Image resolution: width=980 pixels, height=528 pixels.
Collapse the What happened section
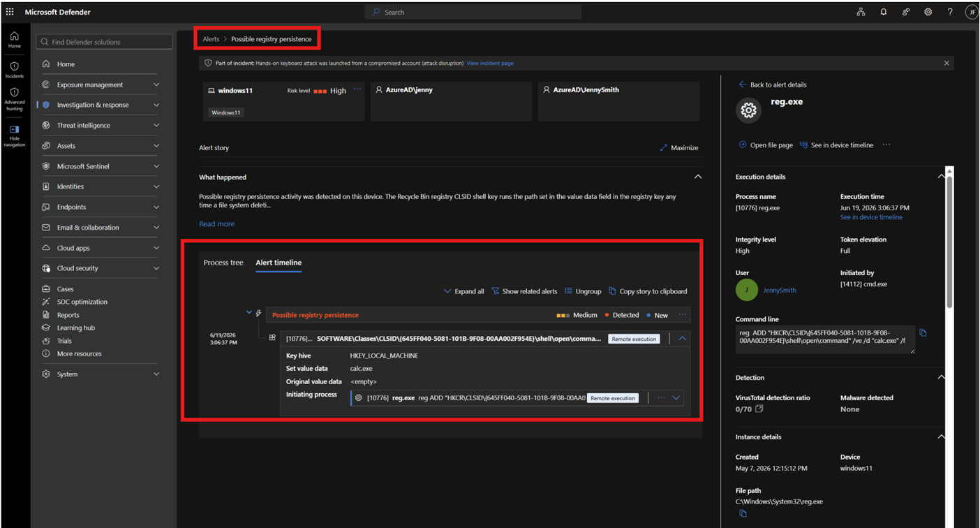(698, 177)
